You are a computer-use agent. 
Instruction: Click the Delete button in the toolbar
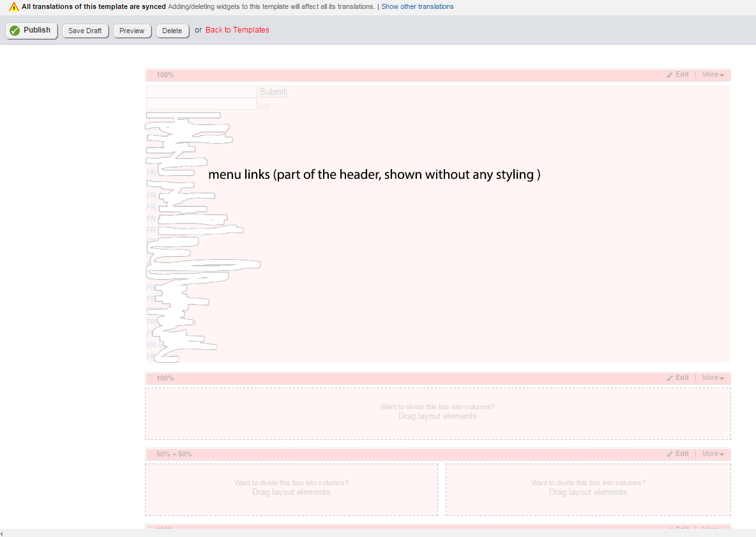[x=172, y=31]
